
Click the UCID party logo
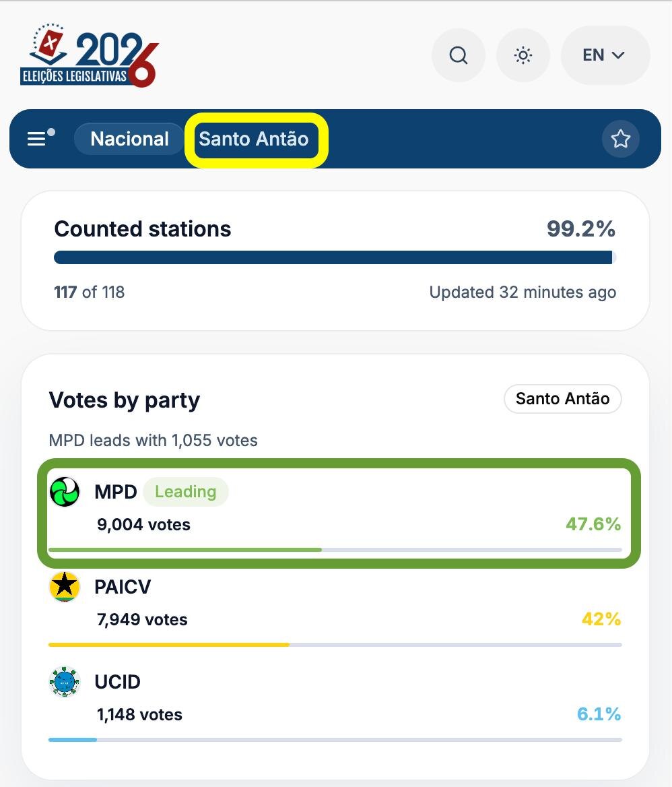coord(65,682)
